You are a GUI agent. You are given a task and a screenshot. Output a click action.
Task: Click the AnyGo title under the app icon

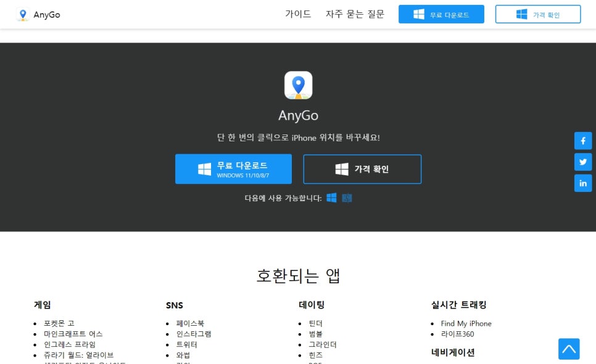click(299, 115)
